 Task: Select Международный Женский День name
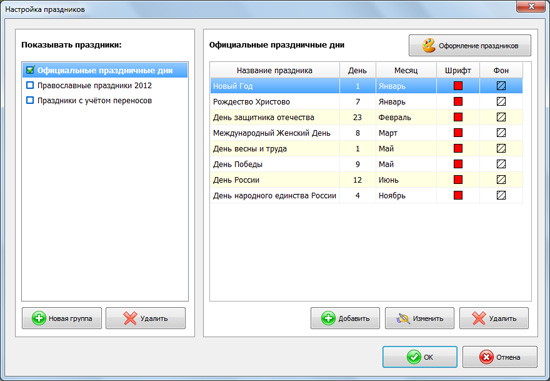pyautogui.click(x=271, y=133)
